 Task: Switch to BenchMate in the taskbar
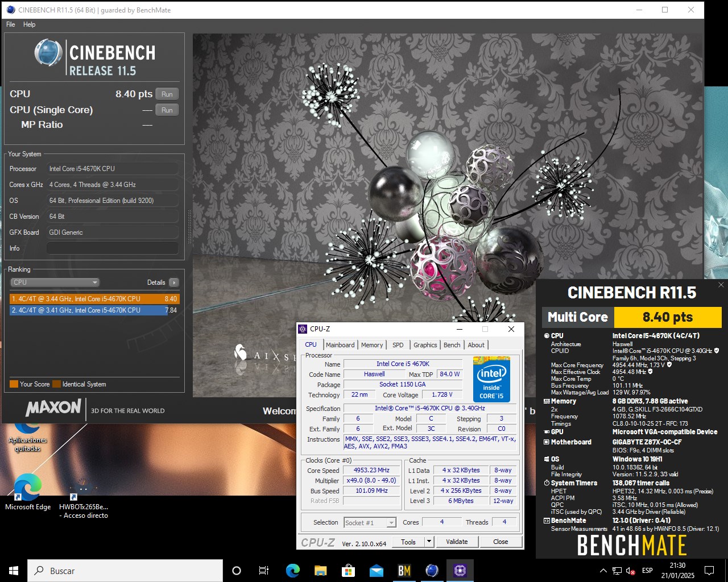404,571
